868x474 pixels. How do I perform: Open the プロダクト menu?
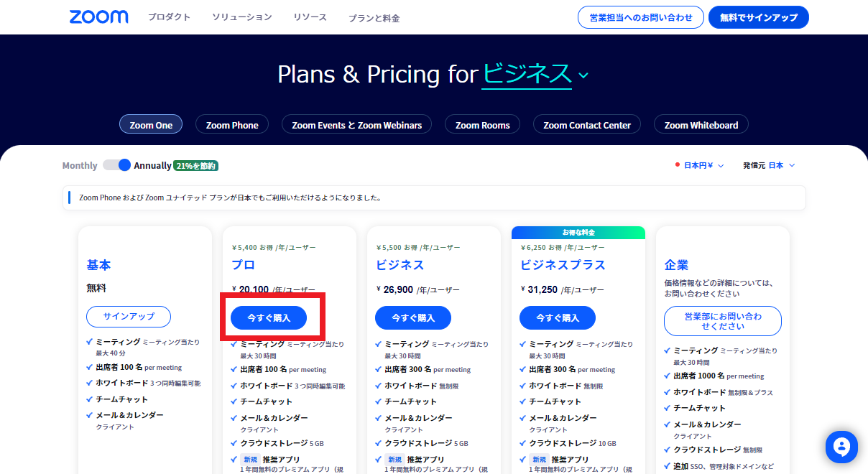(x=170, y=17)
